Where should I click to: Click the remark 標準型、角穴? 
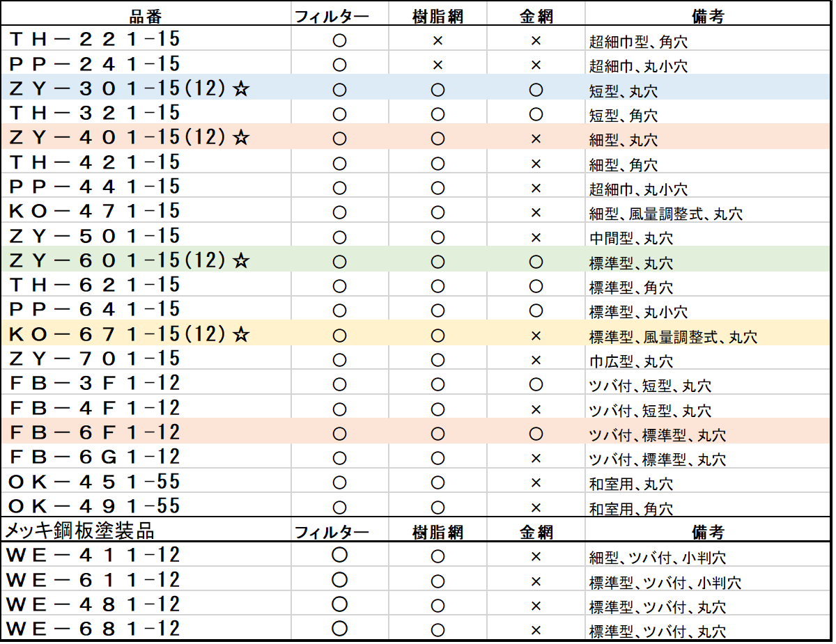tap(631, 288)
